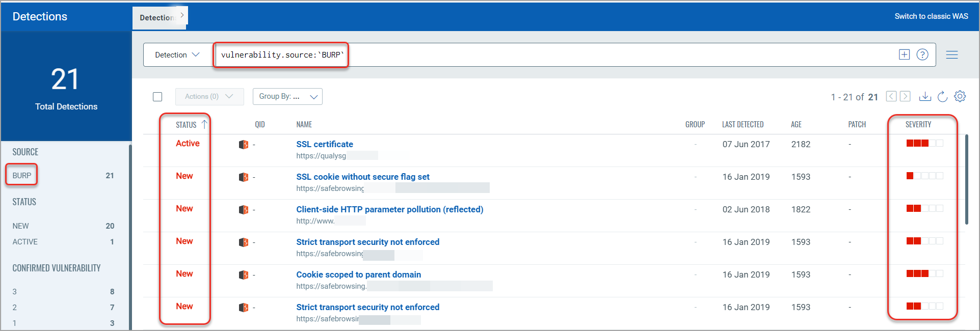Open the Detection type dropdown

(178, 55)
